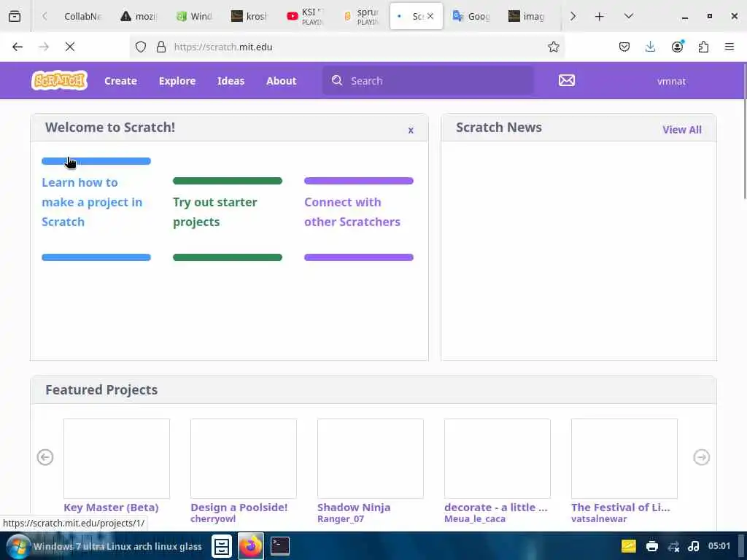This screenshot has width=747, height=560.
Task: Open the Scratch messages envelope icon
Action: click(566, 80)
